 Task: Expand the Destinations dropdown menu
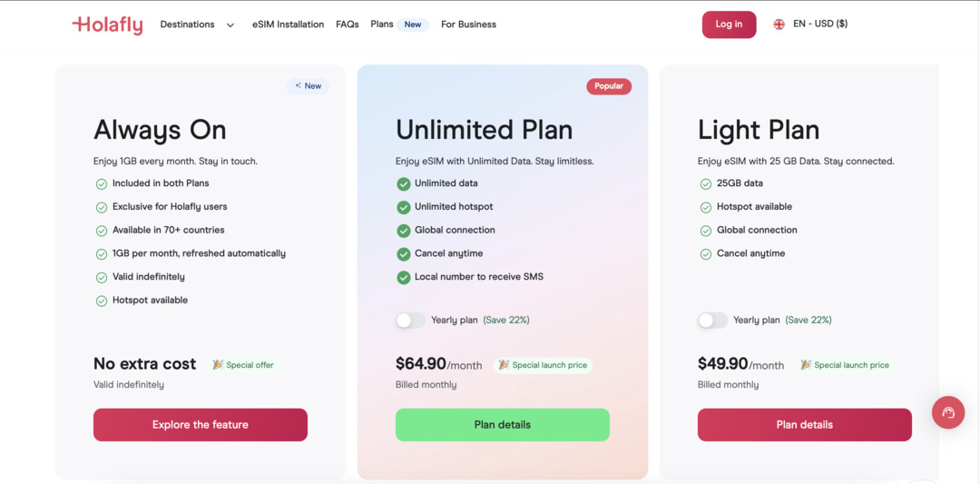[x=188, y=25]
